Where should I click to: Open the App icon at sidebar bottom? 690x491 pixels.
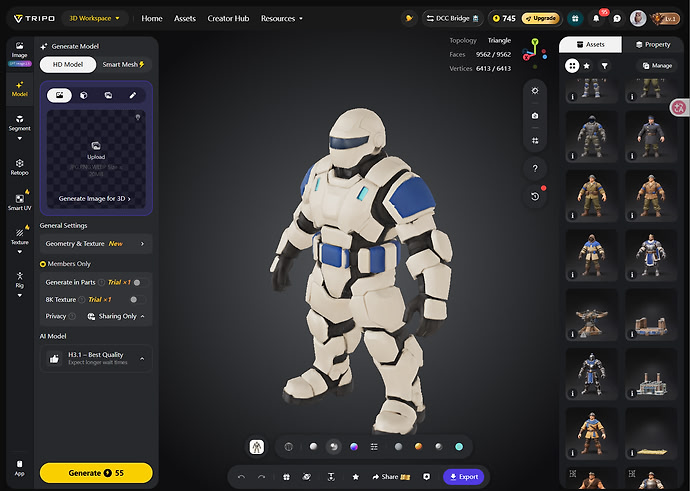pyautogui.click(x=19, y=468)
